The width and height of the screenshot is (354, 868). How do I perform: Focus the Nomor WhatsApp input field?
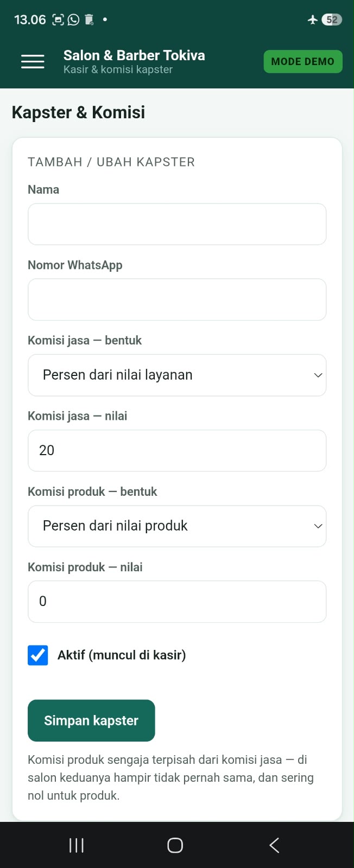177,299
